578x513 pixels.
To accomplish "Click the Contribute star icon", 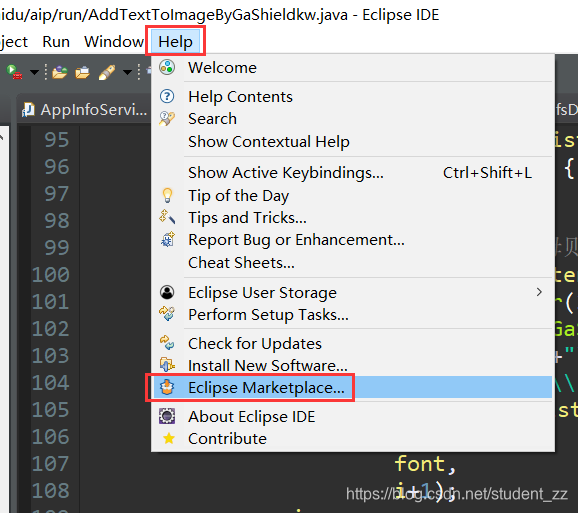I will point(169,439).
